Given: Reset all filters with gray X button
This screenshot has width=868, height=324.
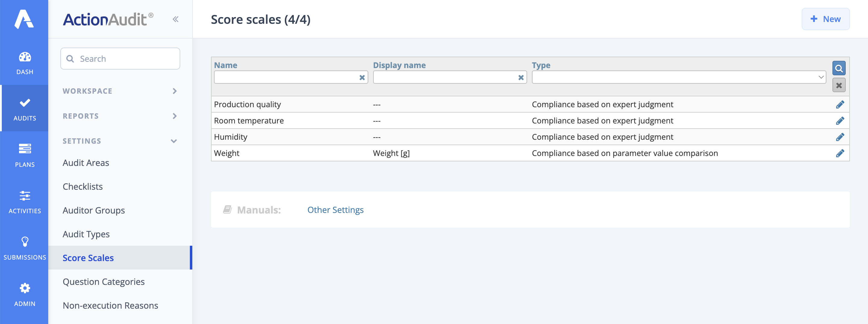Looking at the screenshot, I should click(839, 86).
